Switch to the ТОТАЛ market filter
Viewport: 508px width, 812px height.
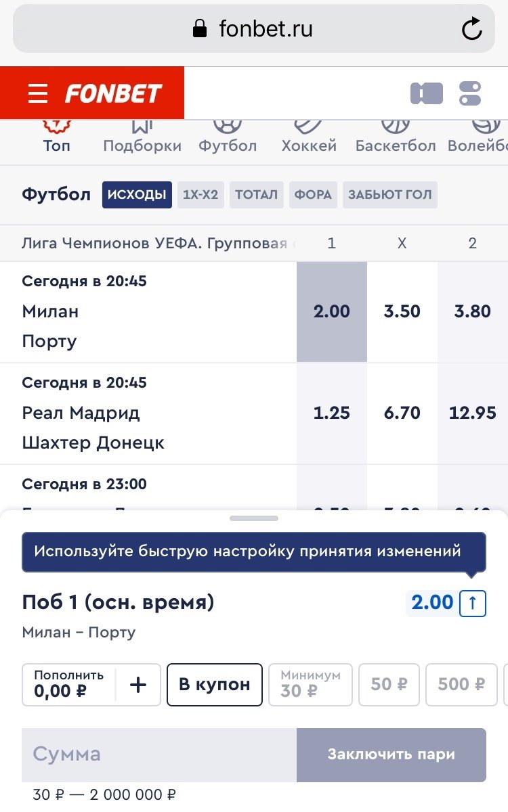tap(256, 195)
